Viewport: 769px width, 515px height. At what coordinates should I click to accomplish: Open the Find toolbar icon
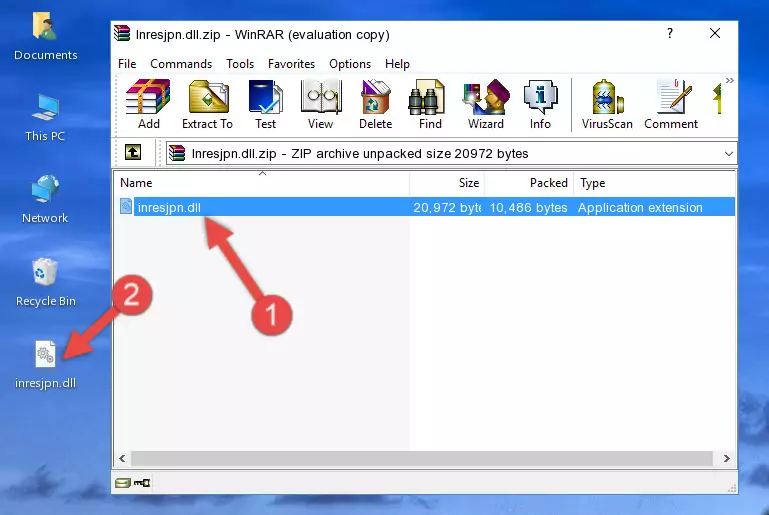tap(430, 104)
